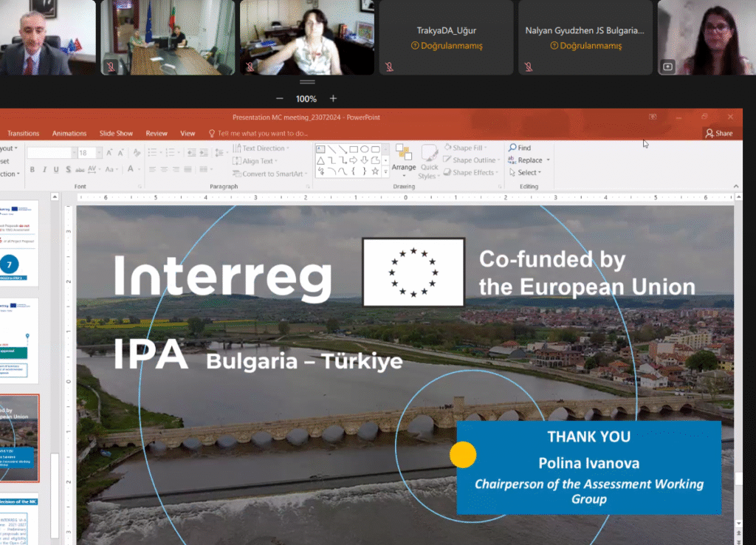Viewport: 756px width, 545px height.
Task: Select the Rectangle shape in shapes gallery
Action: [x=354, y=149]
